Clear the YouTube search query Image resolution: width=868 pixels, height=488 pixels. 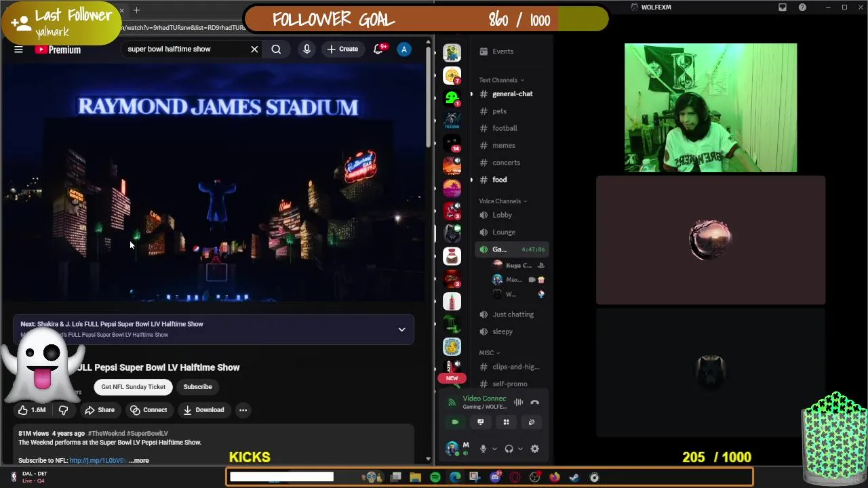[254, 49]
